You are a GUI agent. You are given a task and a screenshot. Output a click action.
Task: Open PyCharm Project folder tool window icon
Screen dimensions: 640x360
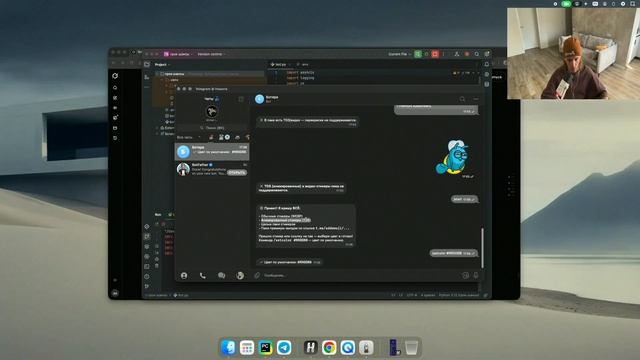[x=147, y=64]
